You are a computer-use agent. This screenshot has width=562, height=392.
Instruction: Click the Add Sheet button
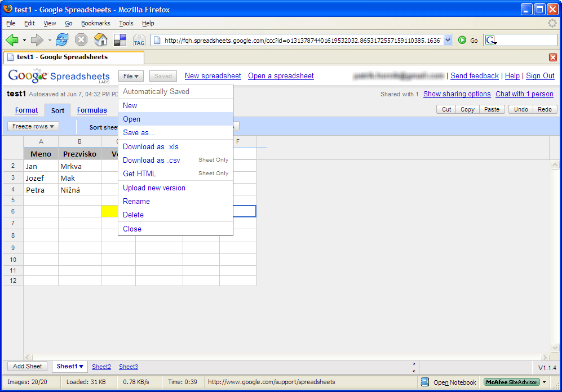pyautogui.click(x=27, y=366)
